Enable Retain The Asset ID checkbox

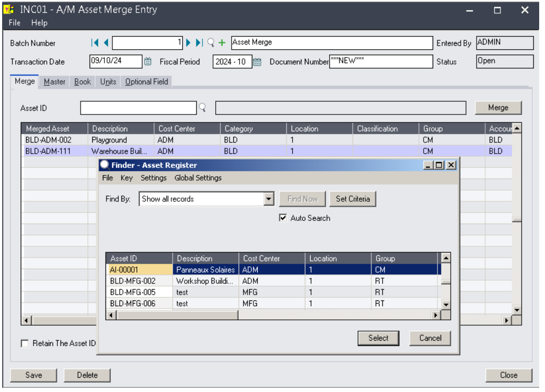25,343
